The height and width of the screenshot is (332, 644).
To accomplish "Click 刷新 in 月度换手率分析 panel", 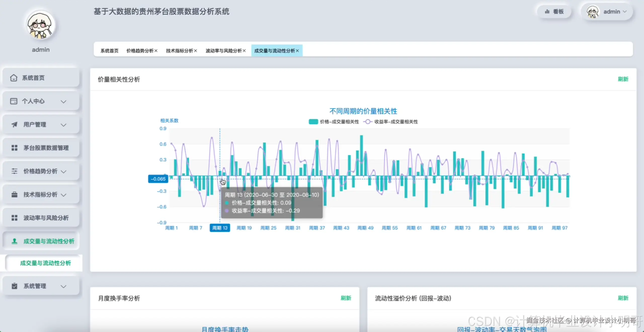I will coord(346,298).
